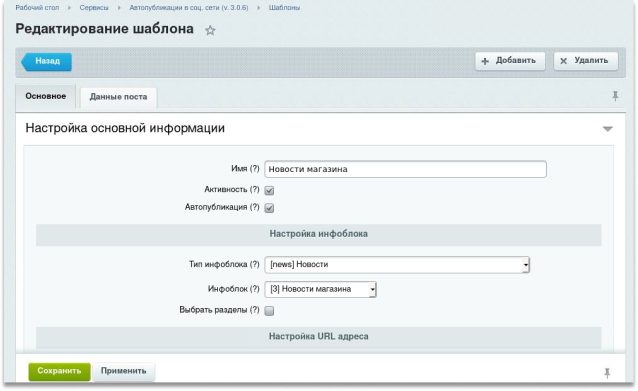Switch to the Основное tab
Viewport: 638px width, 391px height.
click(46, 96)
